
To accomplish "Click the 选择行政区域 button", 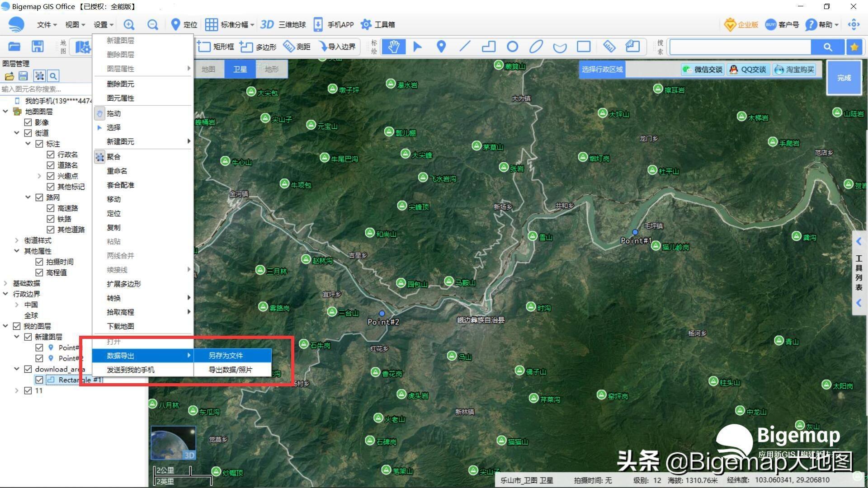I will [602, 69].
